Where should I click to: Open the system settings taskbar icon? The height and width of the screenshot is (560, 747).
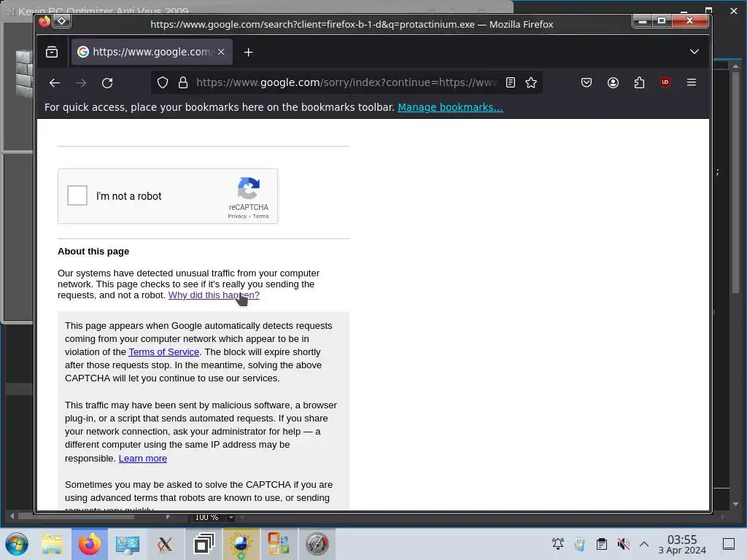coord(127,544)
